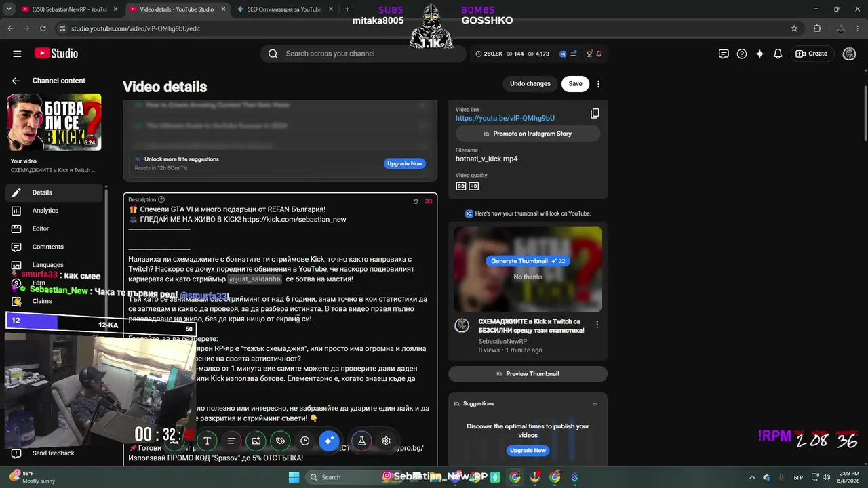Viewport: 868px width, 488px height.
Task: Open options for the thumbnail preview video card
Action: tap(597, 325)
